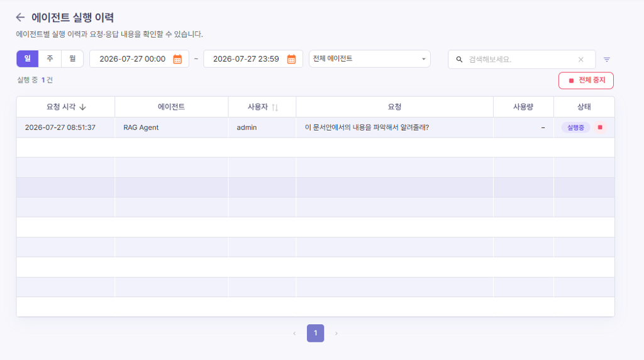Image resolution: width=644 pixels, height=360 pixels.
Task: Click the 요청 column header
Action: tap(394, 107)
